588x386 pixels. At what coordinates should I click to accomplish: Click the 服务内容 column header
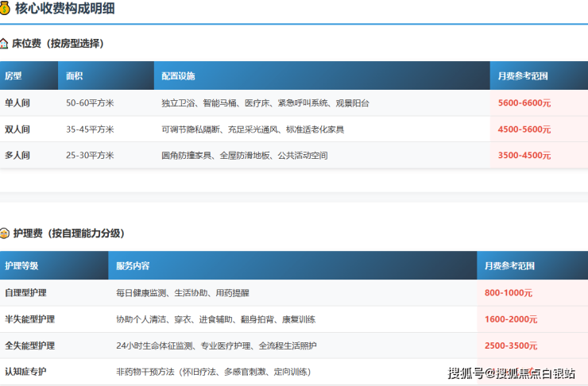pos(133,266)
